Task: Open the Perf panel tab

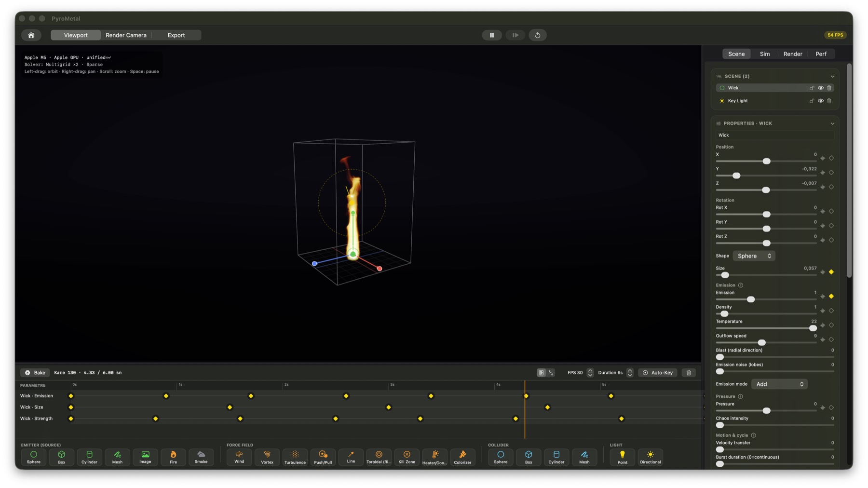Action: pos(821,54)
